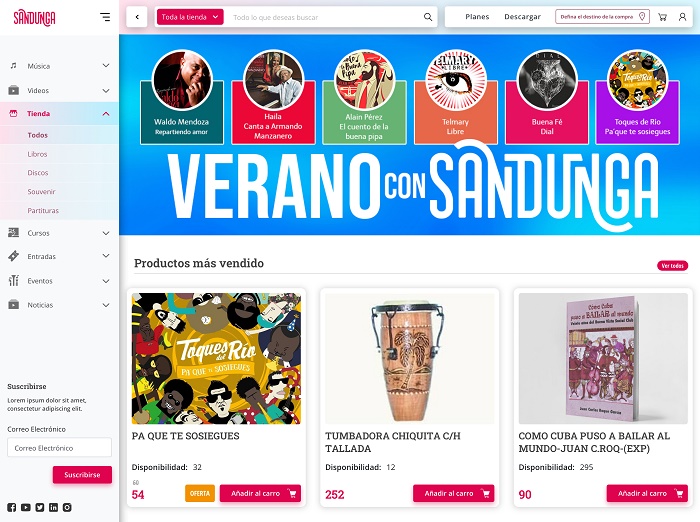Open the Twitter social icon
This screenshot has width=700, height=522.
pos(40,507)
